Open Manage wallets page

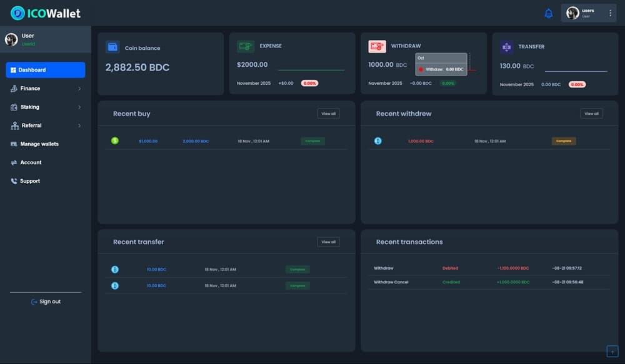39,144
